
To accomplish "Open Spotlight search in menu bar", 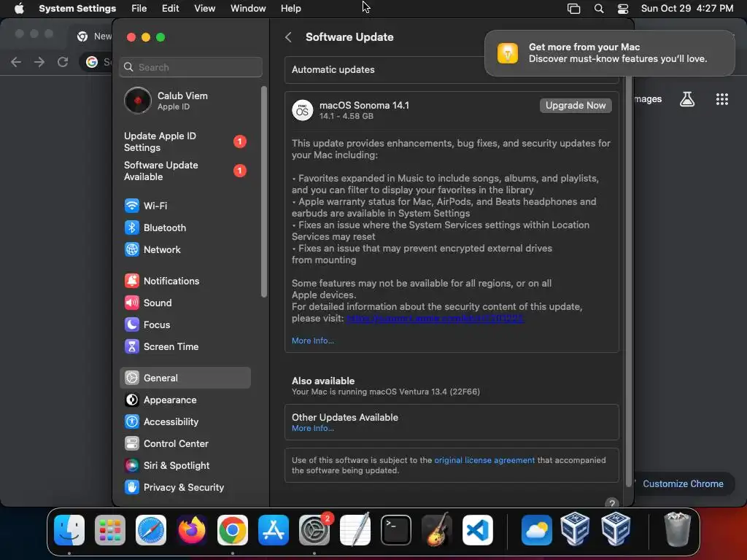I will [x=599, y=9].
